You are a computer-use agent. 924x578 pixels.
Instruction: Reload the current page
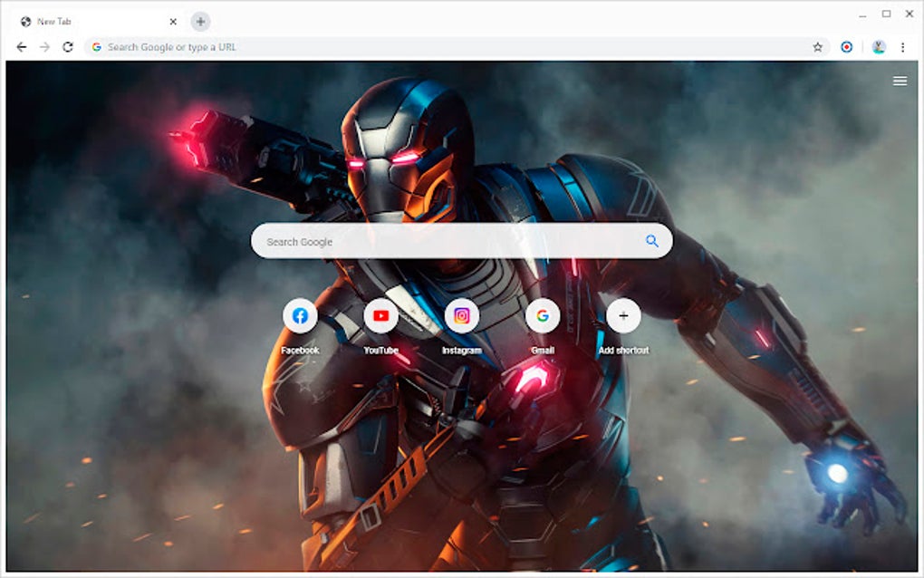coord(66,46)
